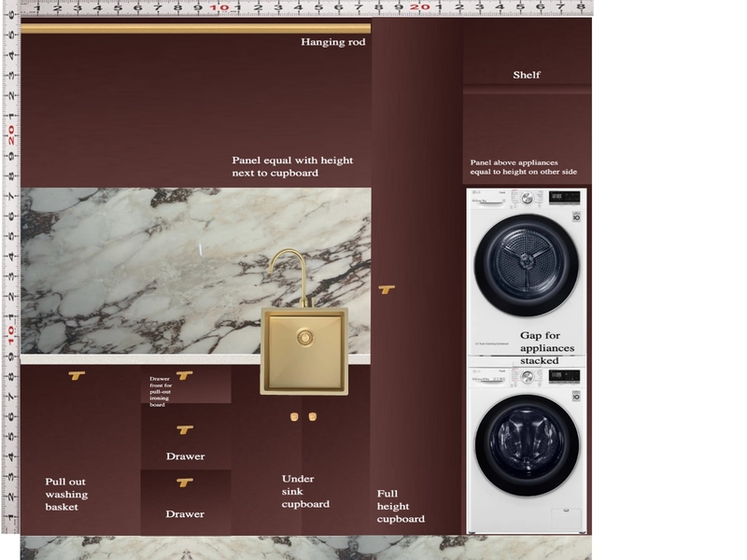Click the 'Full height cupboard' label
This screenshot has width=747, height=560.
(401, 506)
